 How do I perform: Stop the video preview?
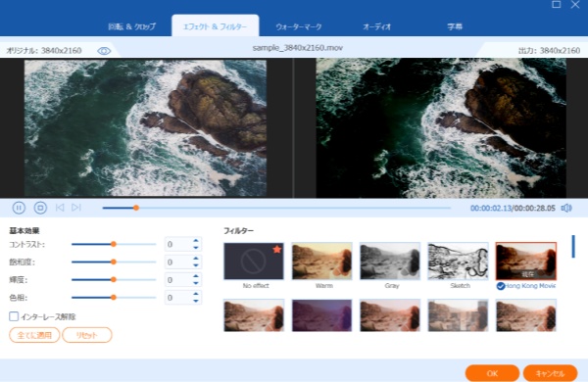[x=40, y=208]
